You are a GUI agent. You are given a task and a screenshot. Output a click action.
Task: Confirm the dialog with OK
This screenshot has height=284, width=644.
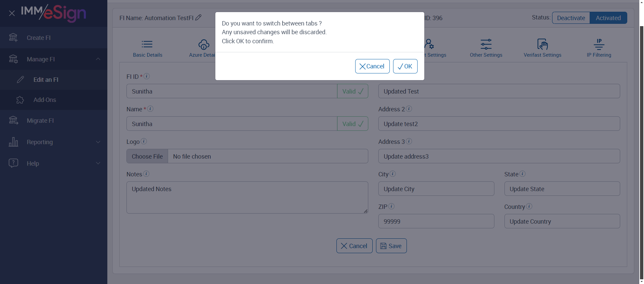[x=405, y=66]
